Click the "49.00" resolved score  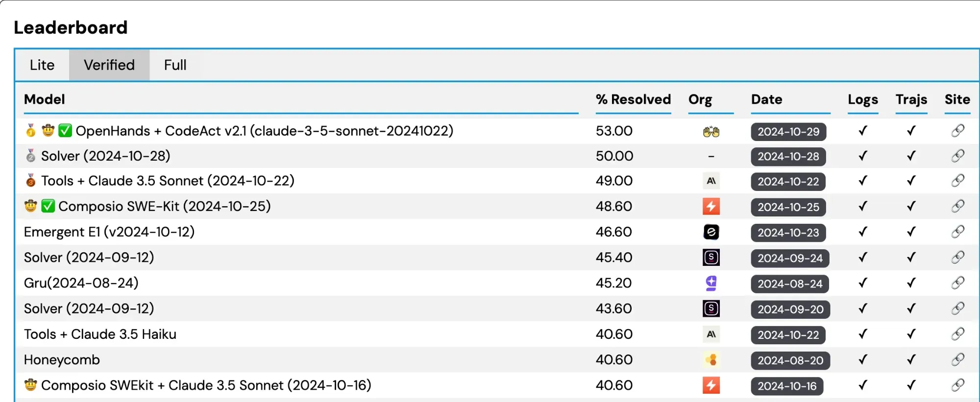click(x=614, y=181)
